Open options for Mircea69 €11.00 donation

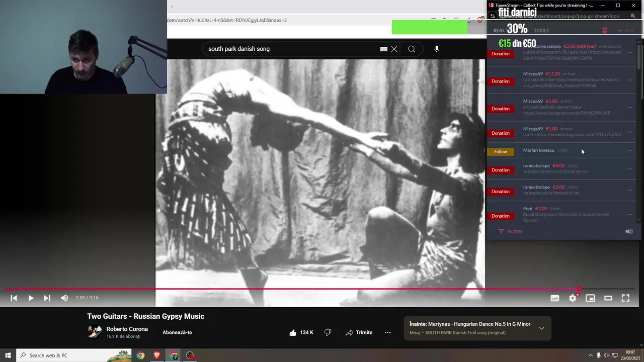(629, 80)
